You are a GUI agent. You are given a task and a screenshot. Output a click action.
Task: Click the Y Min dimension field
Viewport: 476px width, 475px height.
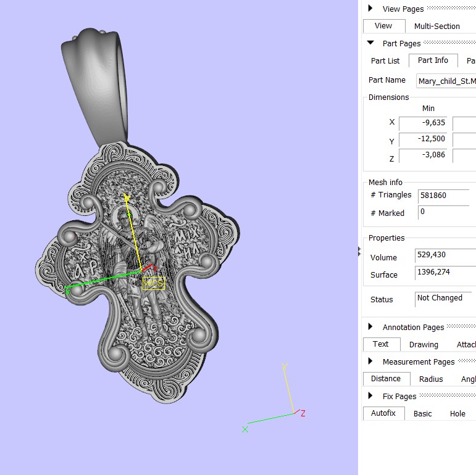click(x=423, y=139)
